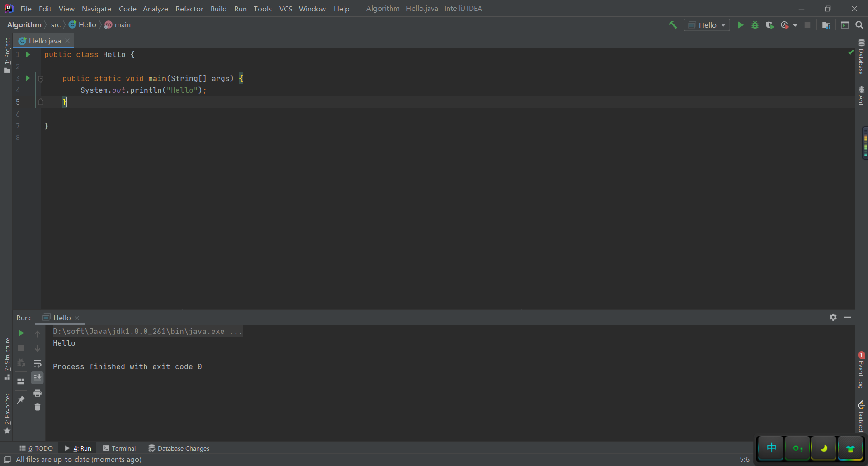Toggle the Structure tool window
The width and height of the screenshot is (868, 466).
[x=7, y=359]
